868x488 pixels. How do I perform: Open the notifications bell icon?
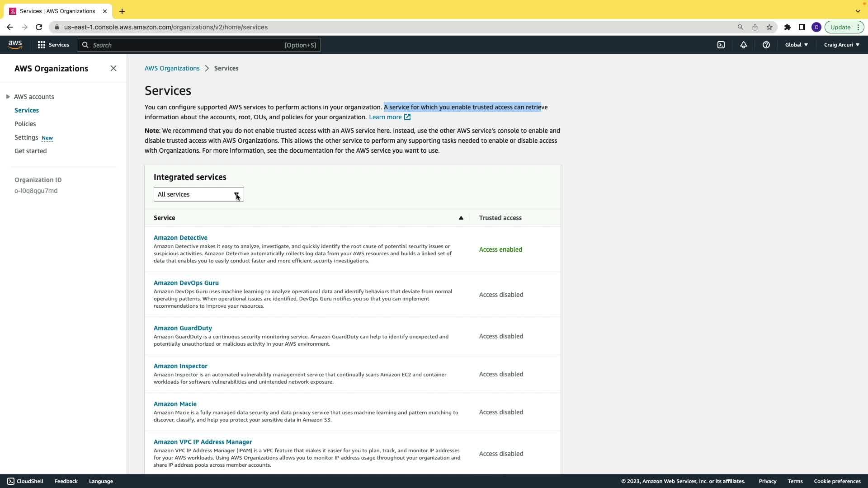coord(743,45)
